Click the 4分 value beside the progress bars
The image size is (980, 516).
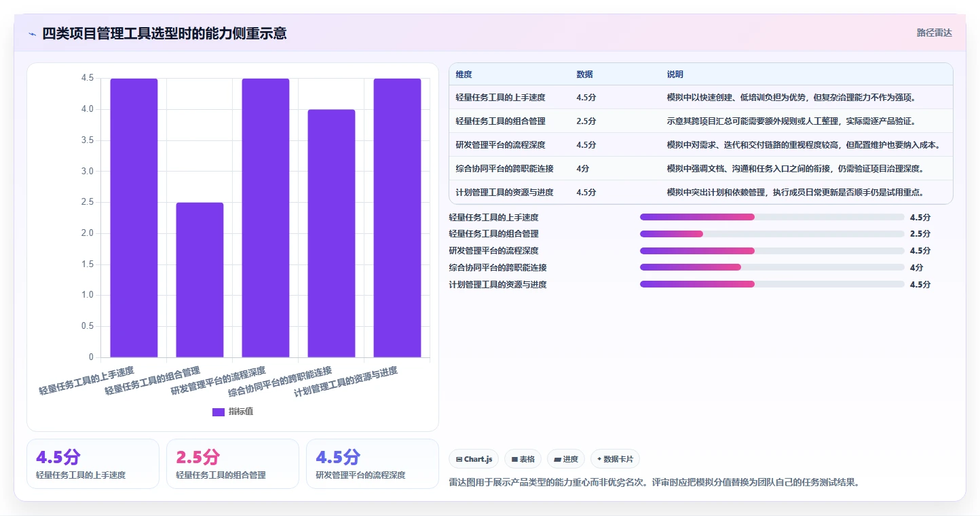917,267
